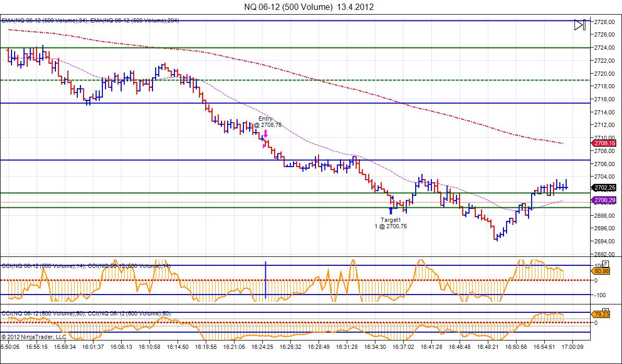The width and height of the screenshot is (622, 364).
Task: Click the 16:18:55 time axis label
Action: click(205, 347)
